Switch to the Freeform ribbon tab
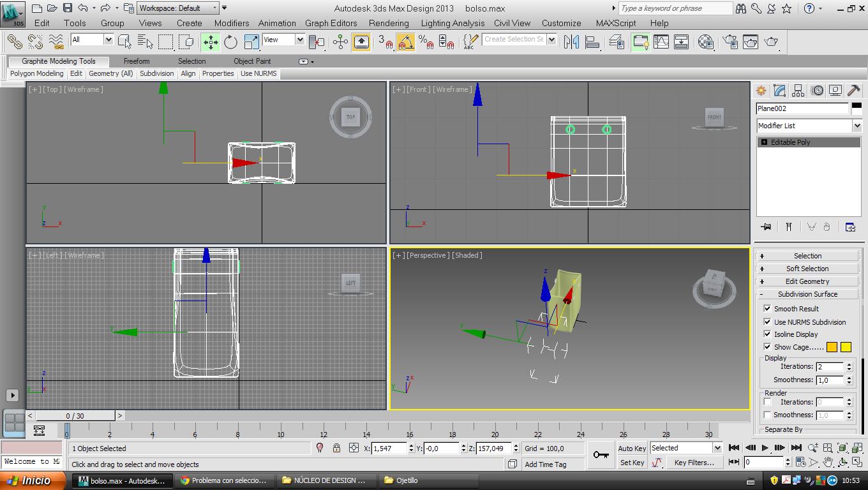The height and width of the screenshot is (490, 868). [x=137, y=61]
